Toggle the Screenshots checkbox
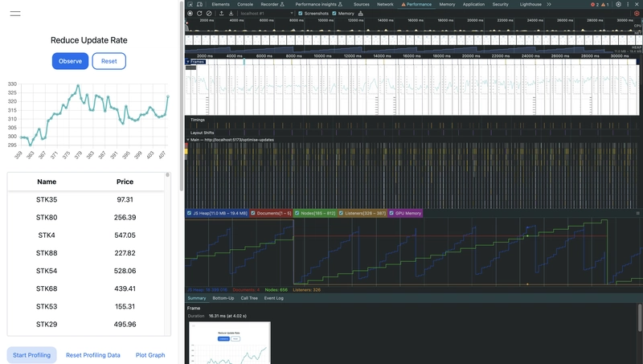 click(x=301, y=14)
